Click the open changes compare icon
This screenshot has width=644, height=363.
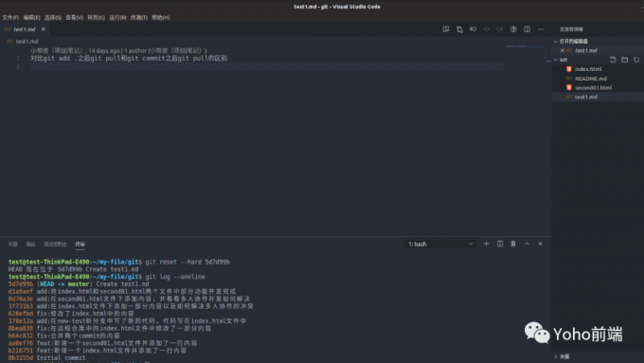[x=459, y=29]
